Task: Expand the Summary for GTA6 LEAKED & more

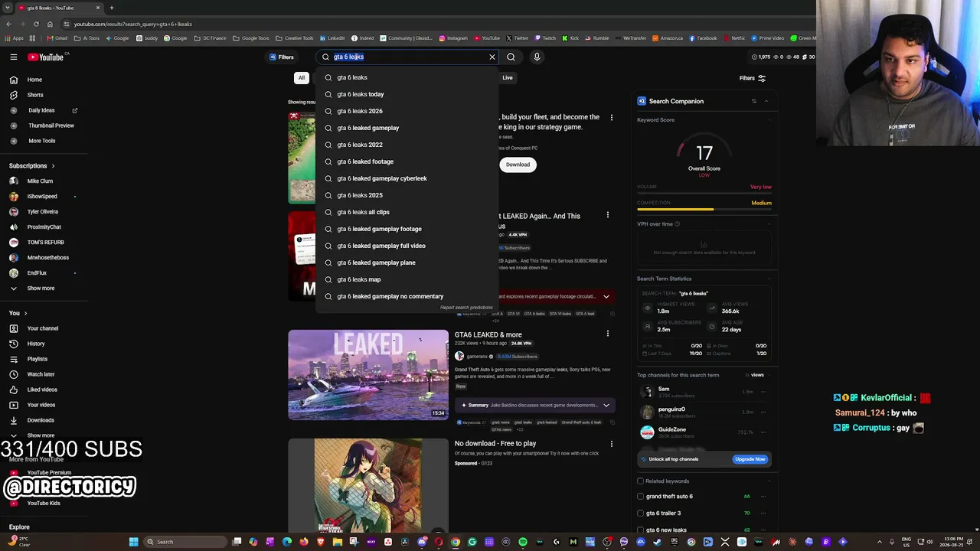Action: pos(606,405)
